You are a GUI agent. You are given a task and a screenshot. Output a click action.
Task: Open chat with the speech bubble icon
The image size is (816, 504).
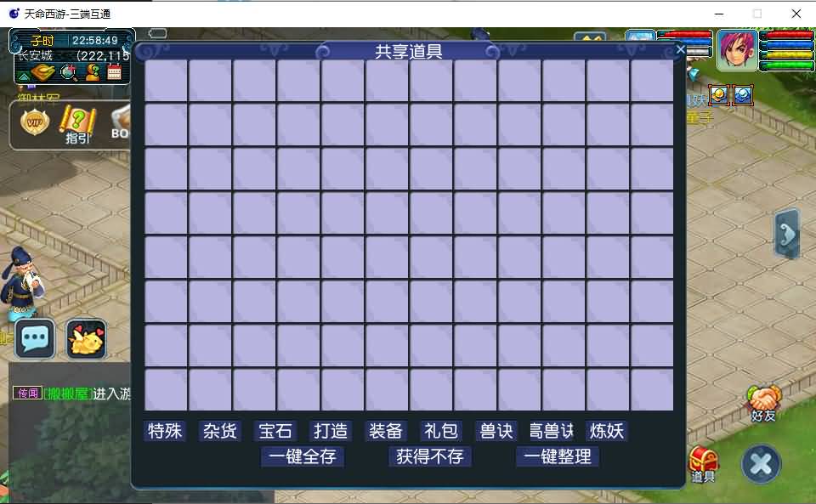[x=32, y=338]
